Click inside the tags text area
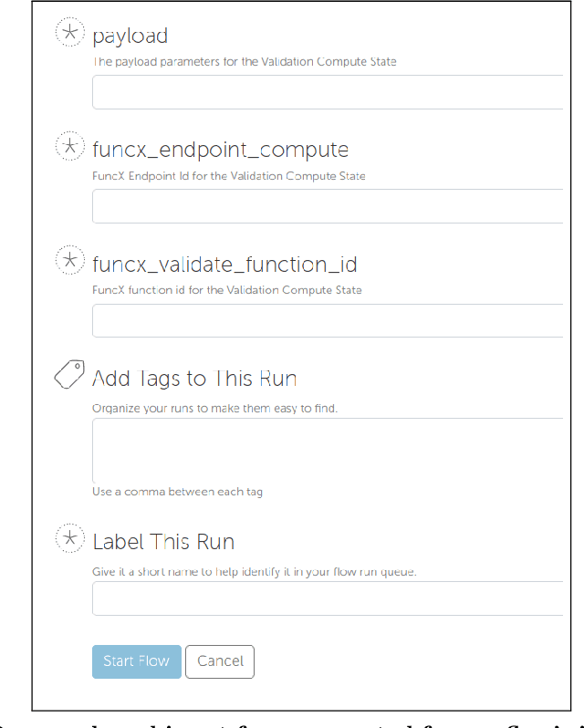This screenshot has height=728, width=584. tap(327, 451)
